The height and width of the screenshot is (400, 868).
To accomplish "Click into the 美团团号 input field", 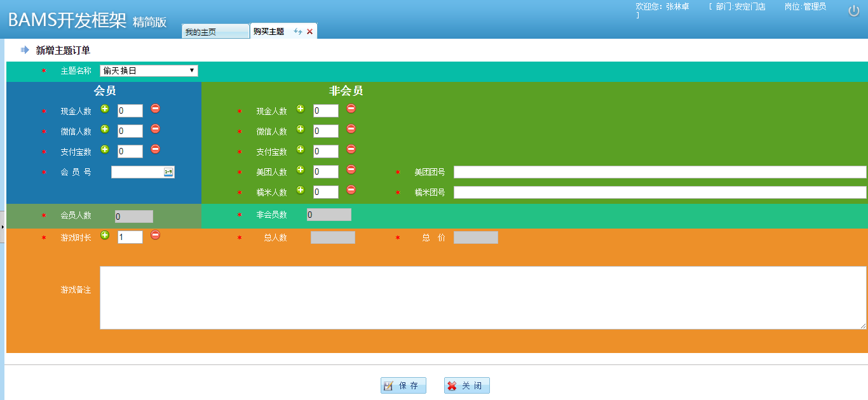I will click(660, 172).
